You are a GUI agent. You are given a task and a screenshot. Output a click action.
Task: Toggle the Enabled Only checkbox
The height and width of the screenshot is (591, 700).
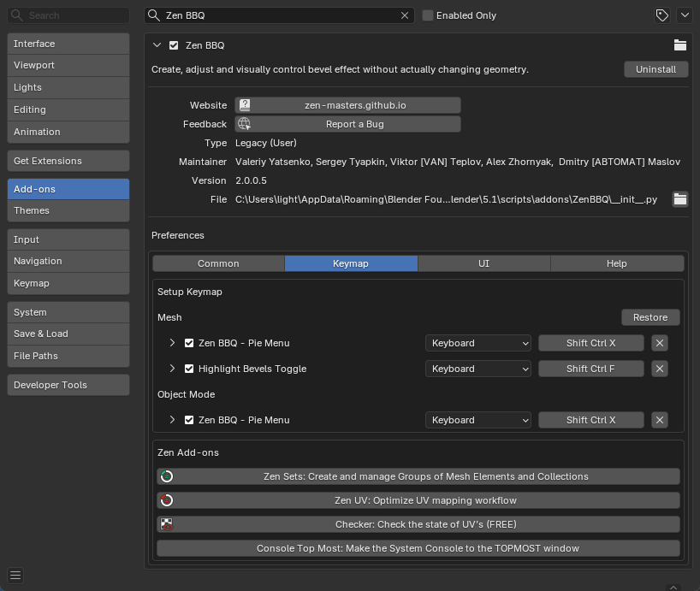[x=428, y=15]
